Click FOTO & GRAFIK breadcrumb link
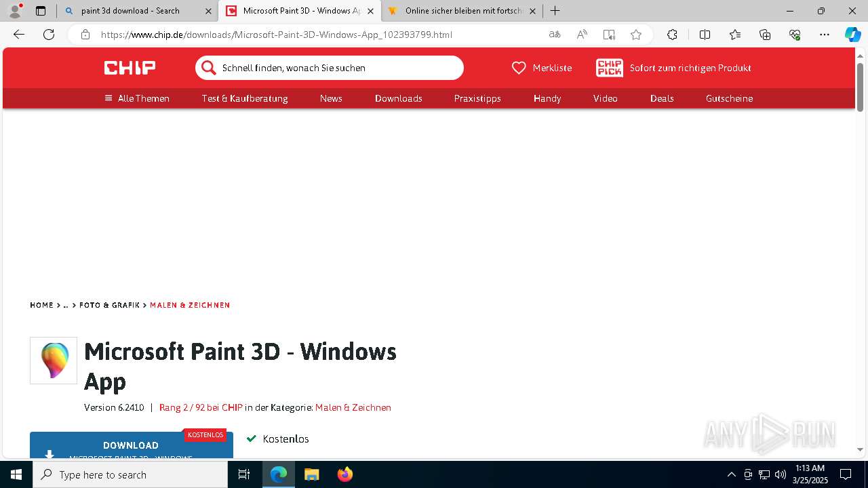868x488 pixels. [x=109, y=305]
